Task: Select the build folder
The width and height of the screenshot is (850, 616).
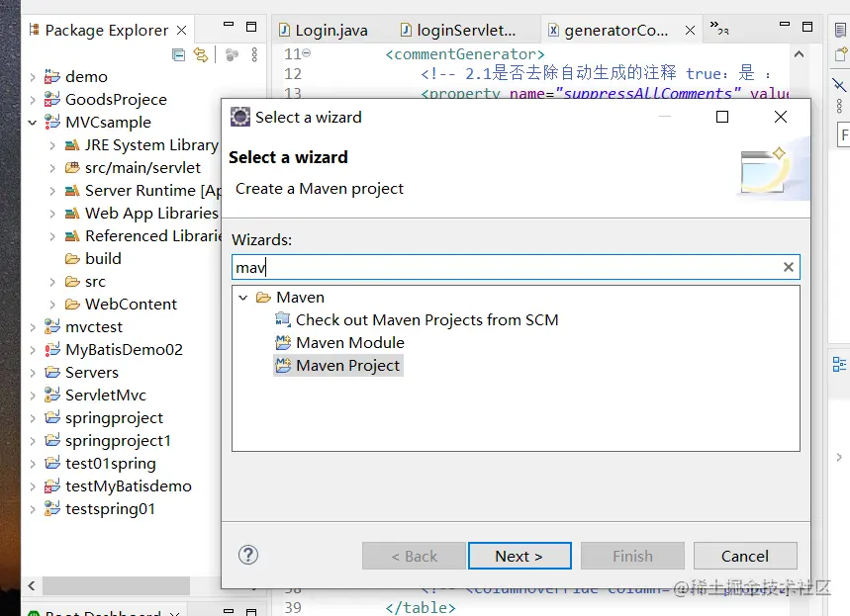Action: click(x=103, y=258)
